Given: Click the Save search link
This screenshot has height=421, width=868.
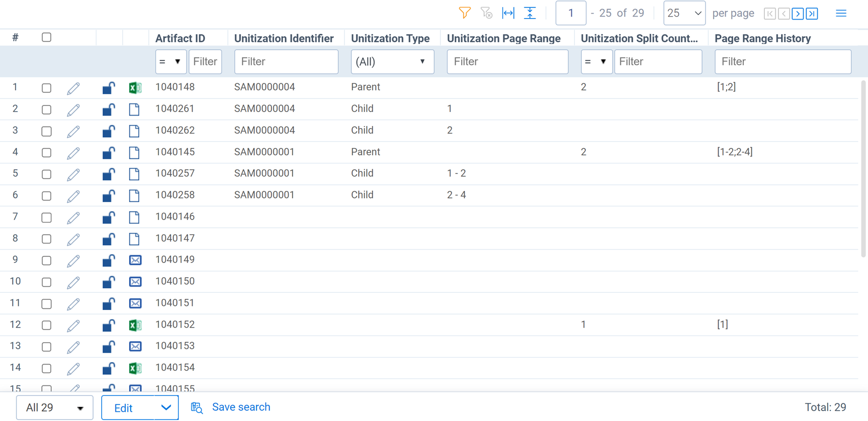Looking at the screenshot, I should pyautogui.click(x=241, y=407).
